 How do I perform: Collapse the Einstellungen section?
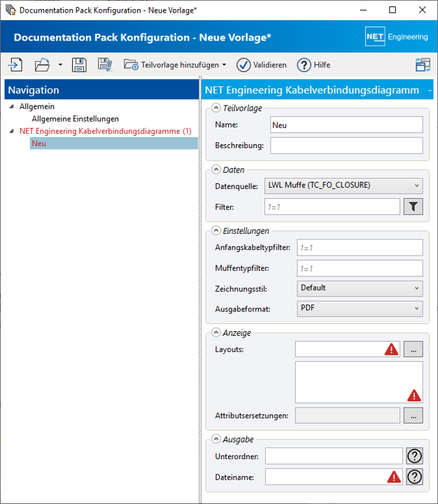point(216,230)
